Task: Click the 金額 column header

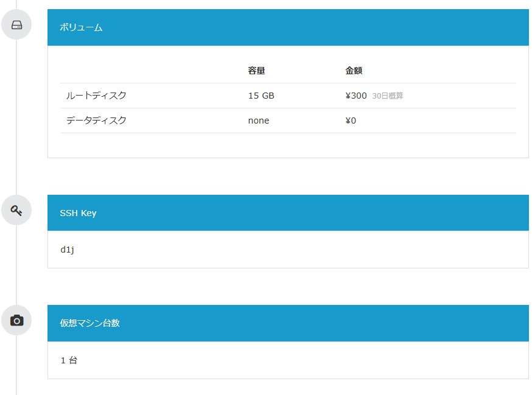Action: [x=354, y=71]
